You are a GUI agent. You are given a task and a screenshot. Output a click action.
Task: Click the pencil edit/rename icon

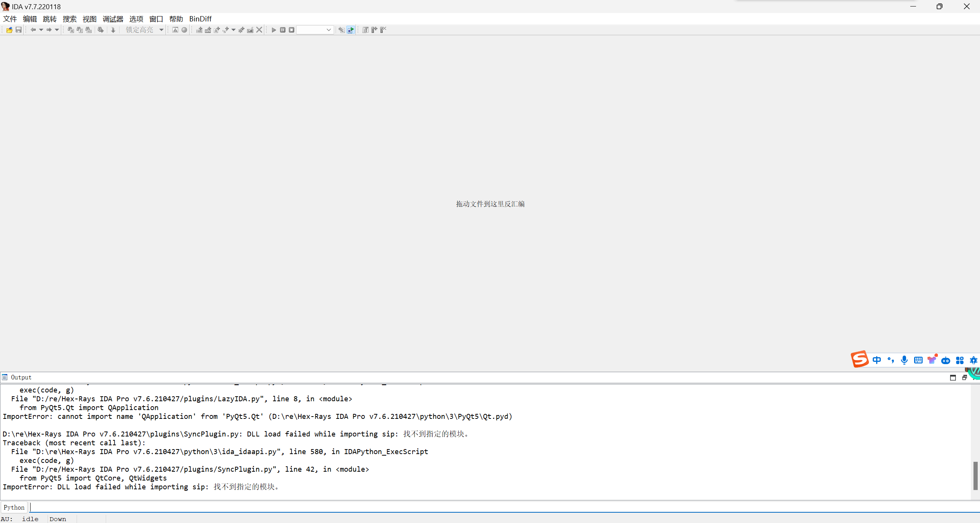point(250,30)
